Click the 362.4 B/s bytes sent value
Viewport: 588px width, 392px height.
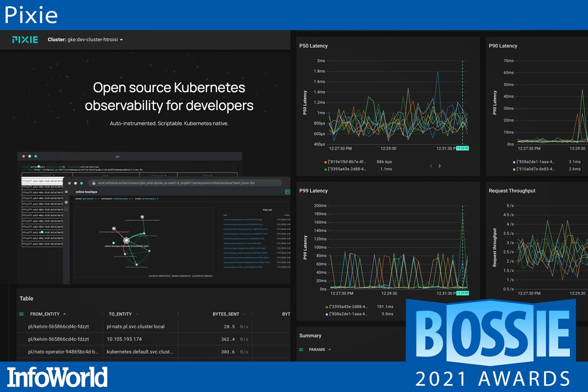[x=234, y=339]
